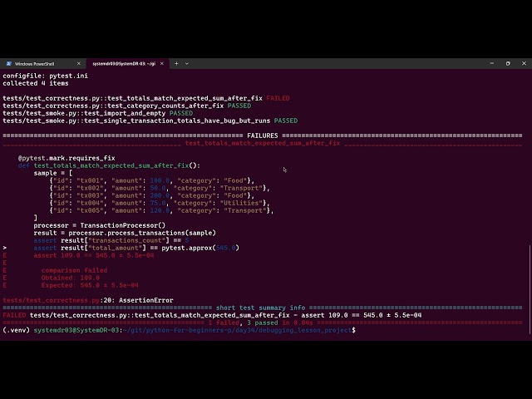Click the FAILURES section header
The width and height of the screenshot is (532, 399).
point(263,135)
